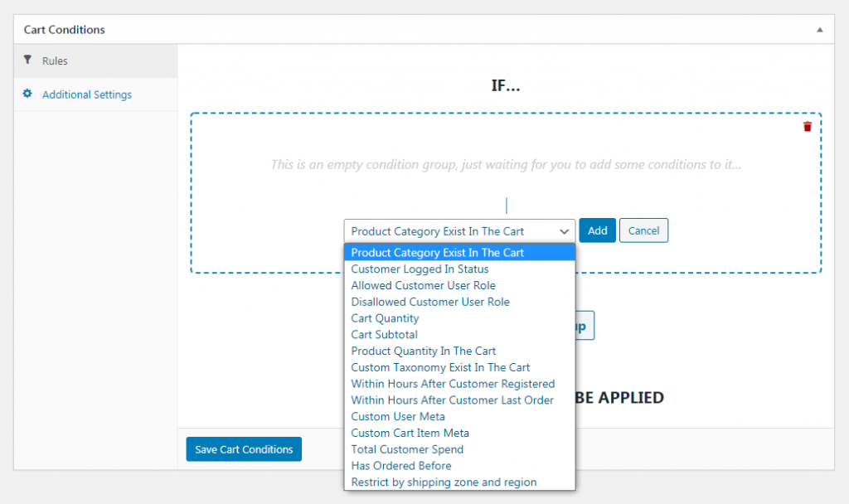Image resolution: width=849 pixels, height=504 pixels.
Task: Click the Cart Conditions panel title
Action: (x=65, y=30)
